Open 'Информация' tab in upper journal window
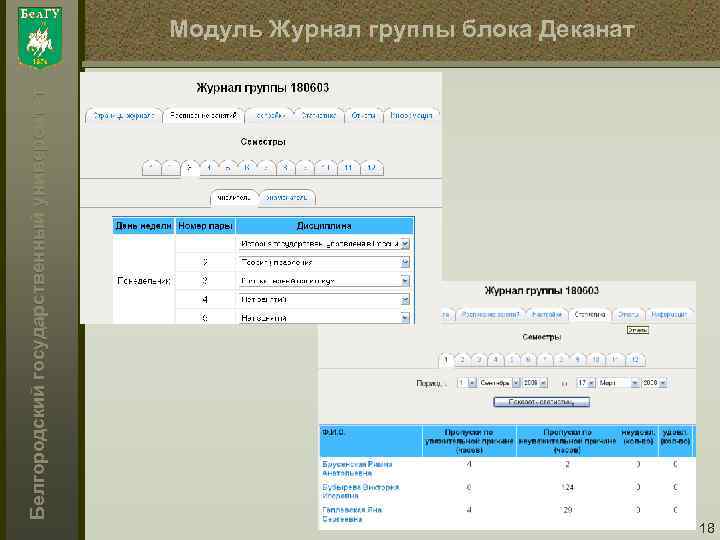Screen dimensions: 720x540 [411, 116]
